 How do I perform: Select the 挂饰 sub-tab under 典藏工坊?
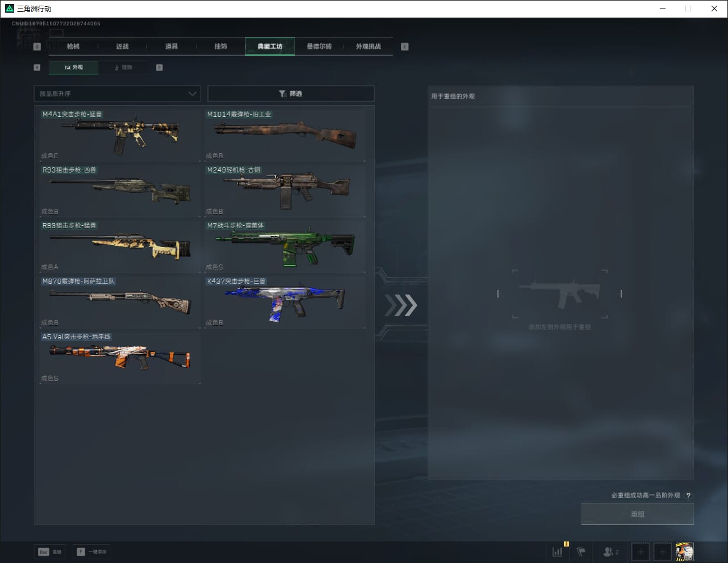[123, 68]
